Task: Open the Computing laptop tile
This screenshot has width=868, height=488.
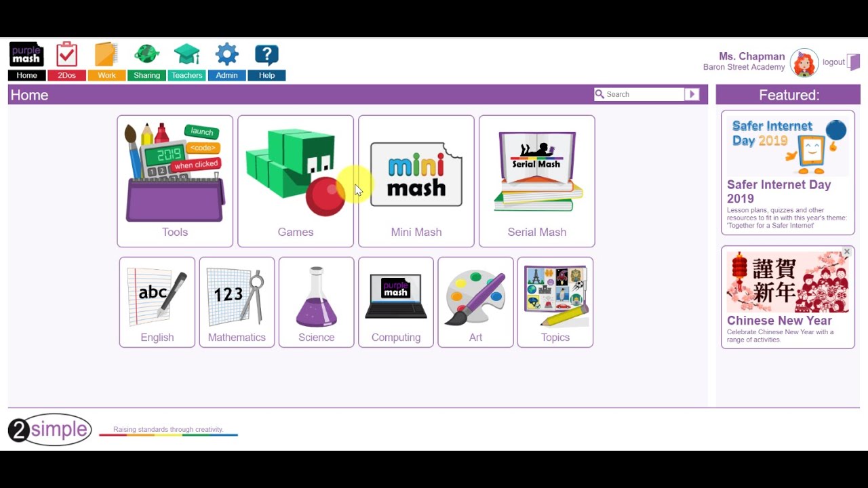Action: click(396, 302)
